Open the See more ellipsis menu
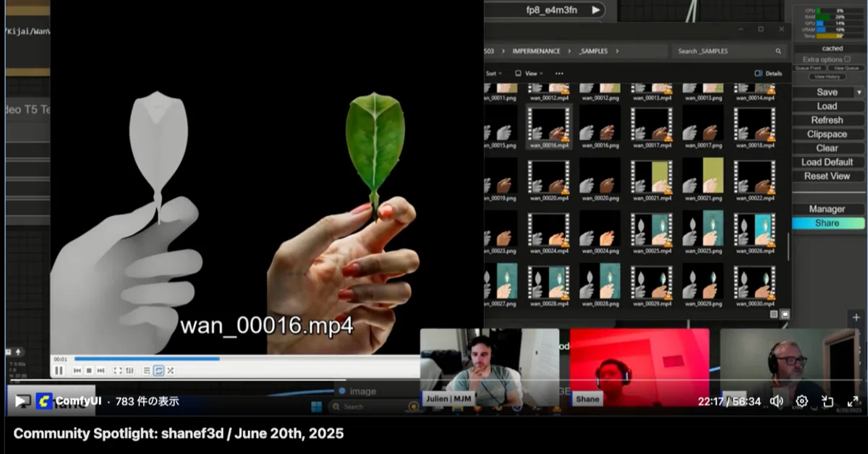Screen dimensions: 868x454 pos(559,73)
